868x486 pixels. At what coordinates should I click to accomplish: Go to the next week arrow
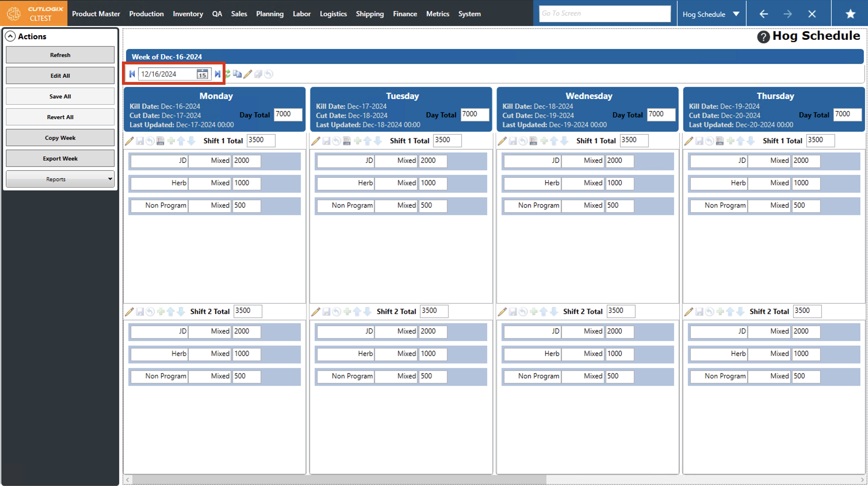click(x=218, y=74)
